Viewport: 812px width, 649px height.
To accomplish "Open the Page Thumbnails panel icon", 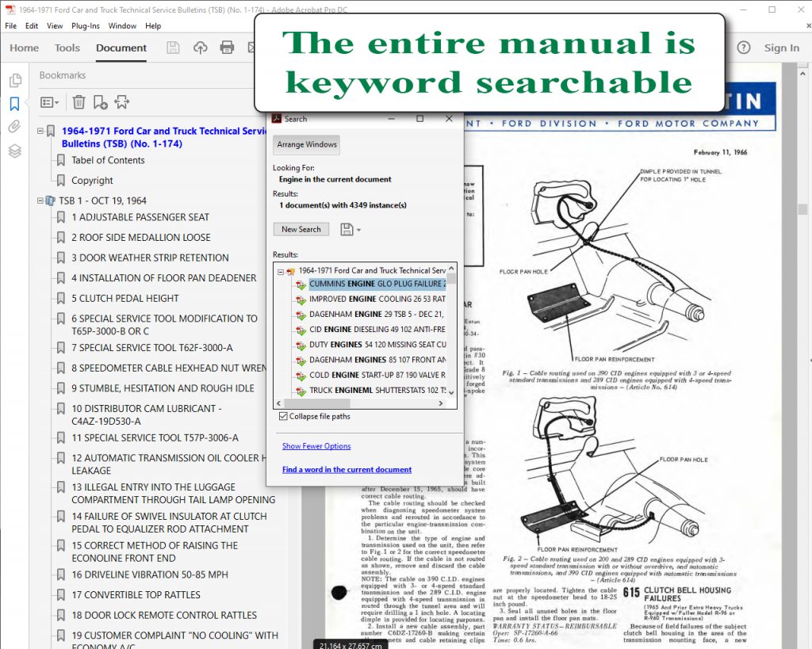I will tap(15, 80).
